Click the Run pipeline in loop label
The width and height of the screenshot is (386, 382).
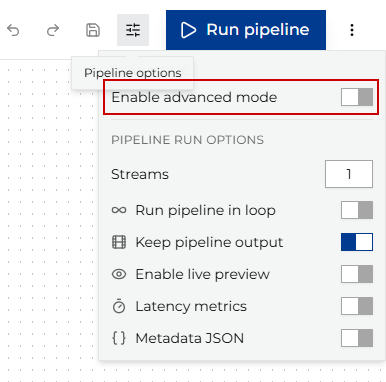point(205,210)
